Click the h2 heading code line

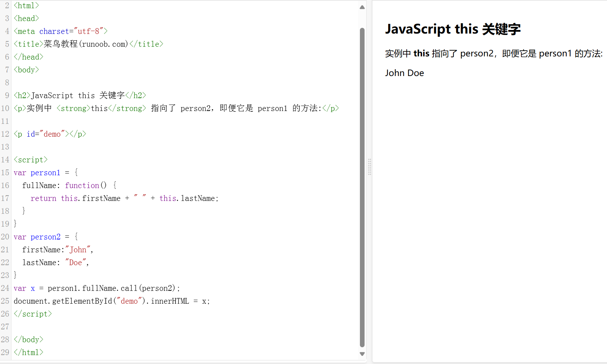(x=80, y=96)
